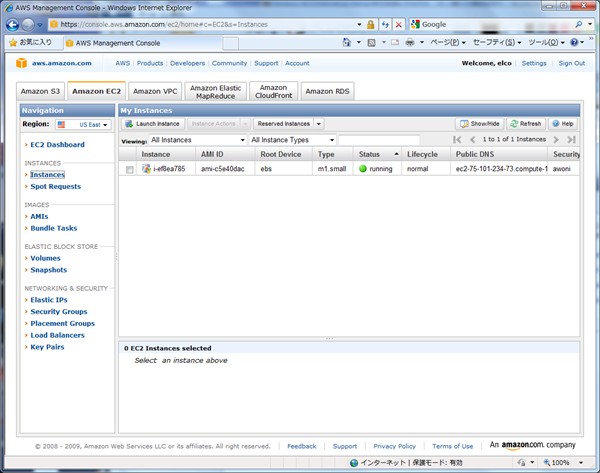Click the Help button in My Instances
This screenshot has width=600, height=473.
(563, 124)
